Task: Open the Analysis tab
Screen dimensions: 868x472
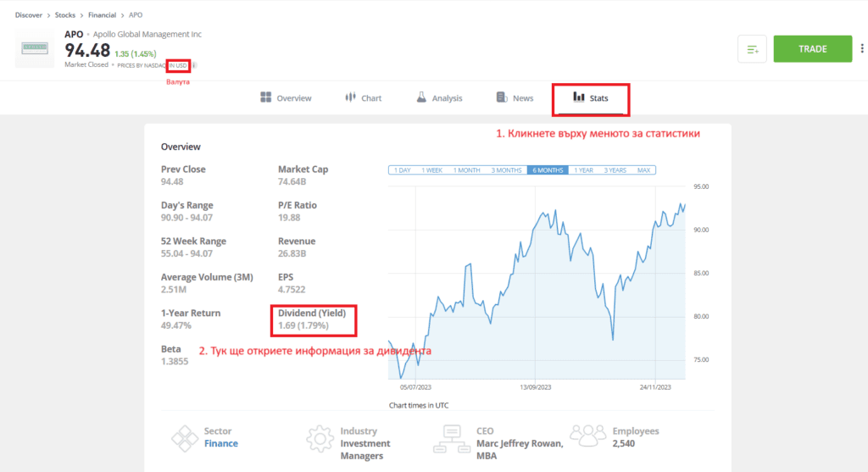Action: [x=439, y=98]
